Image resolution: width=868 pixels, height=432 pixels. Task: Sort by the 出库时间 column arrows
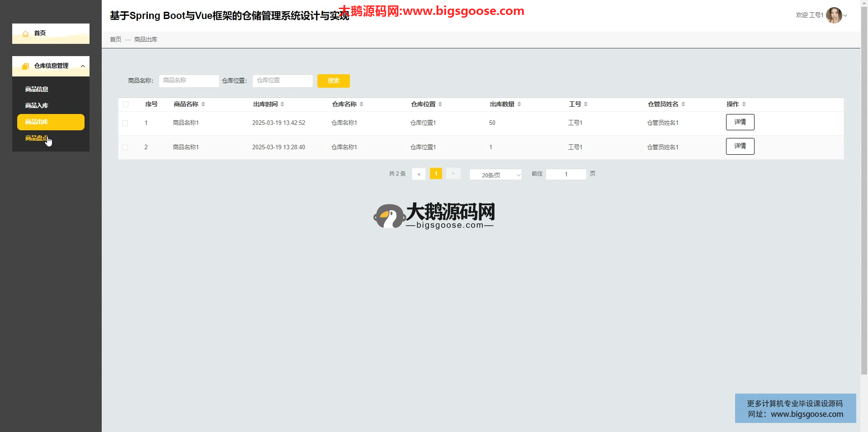click(282, 104)
